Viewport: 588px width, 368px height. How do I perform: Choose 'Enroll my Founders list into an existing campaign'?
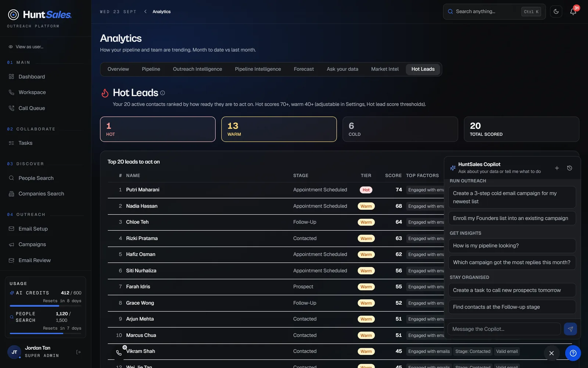tap(512, 218)
